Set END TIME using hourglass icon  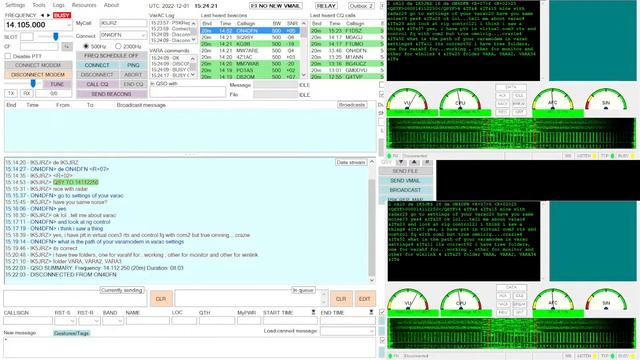tap(371, 312)
